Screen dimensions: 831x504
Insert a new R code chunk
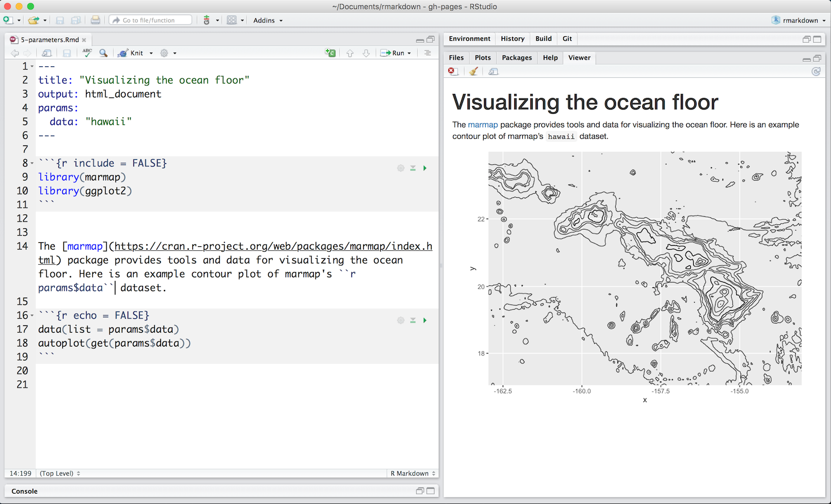331,52
